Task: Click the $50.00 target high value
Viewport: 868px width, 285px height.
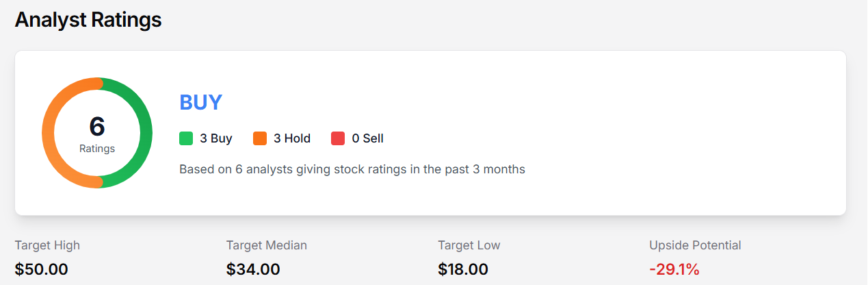Action: [x=42, y=269]
